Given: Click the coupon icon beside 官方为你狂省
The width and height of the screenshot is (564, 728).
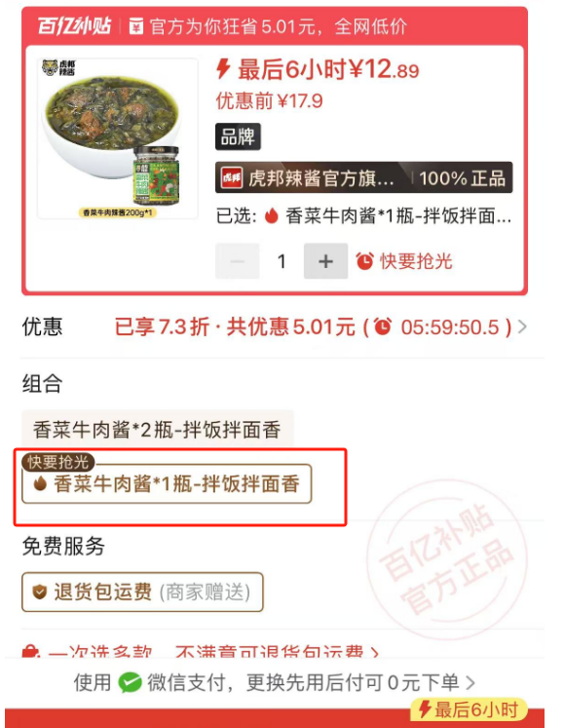Looking at the screenshot, I should (x=136, y=26).
